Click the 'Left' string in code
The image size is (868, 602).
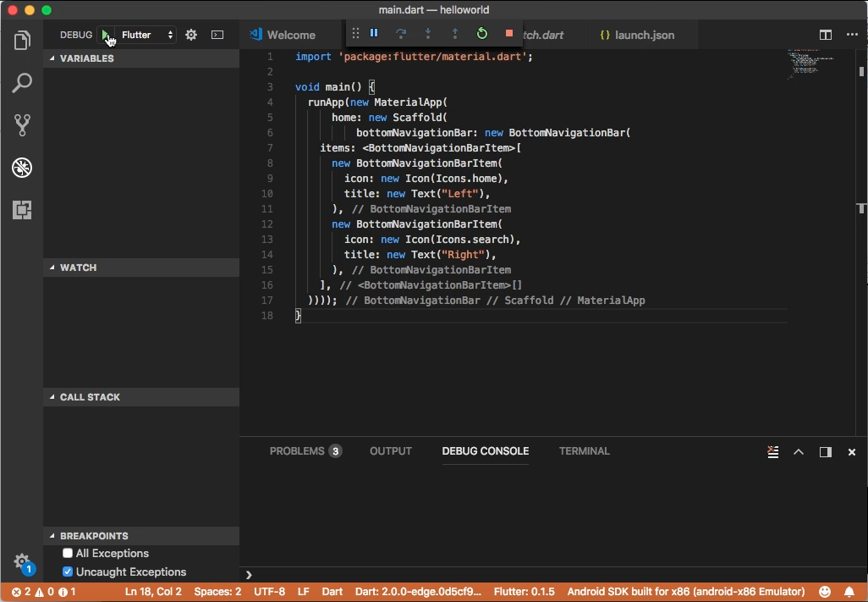[459, 194]
